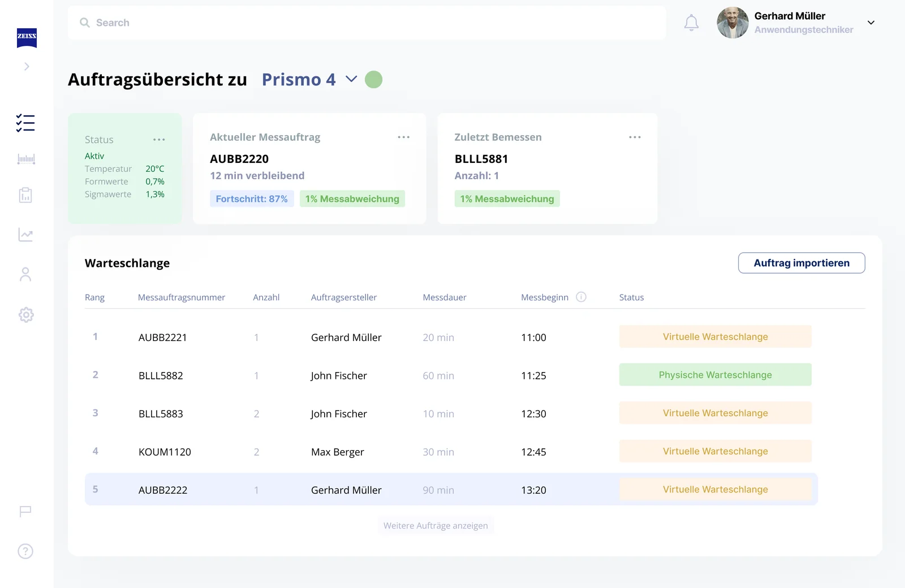Click Max Berger in the queue
905x588 pixels.
point(338,452)
